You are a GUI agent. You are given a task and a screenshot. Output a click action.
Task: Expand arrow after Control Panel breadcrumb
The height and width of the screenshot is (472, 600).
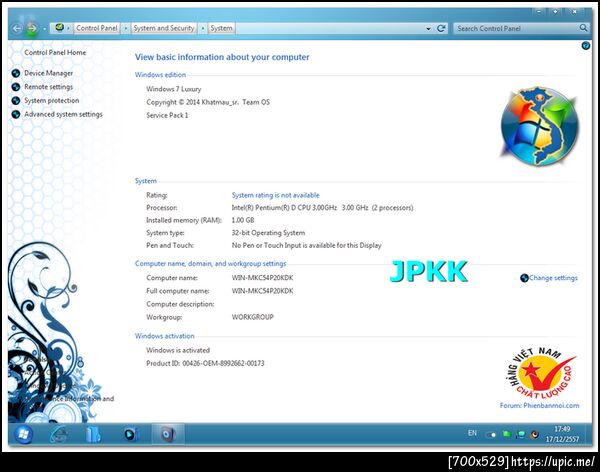tap(125, 28)
